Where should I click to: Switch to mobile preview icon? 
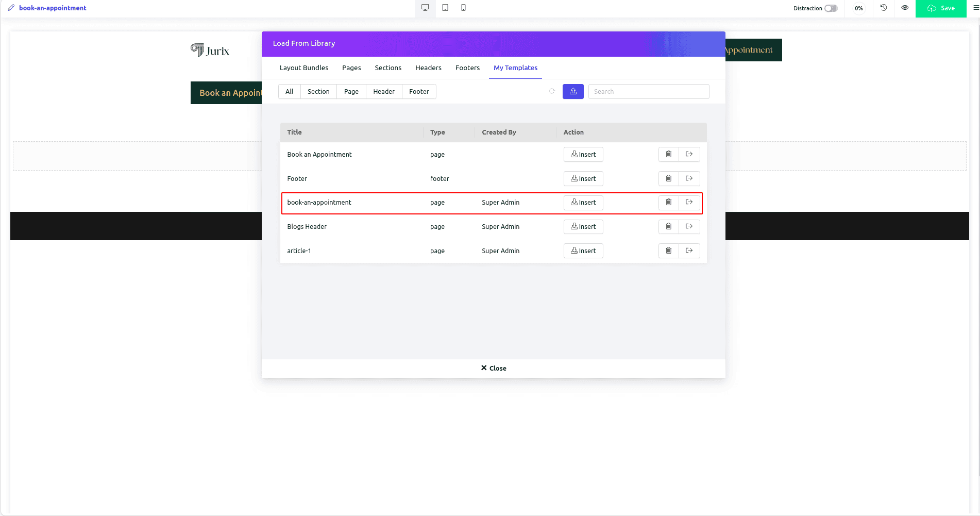463,8
